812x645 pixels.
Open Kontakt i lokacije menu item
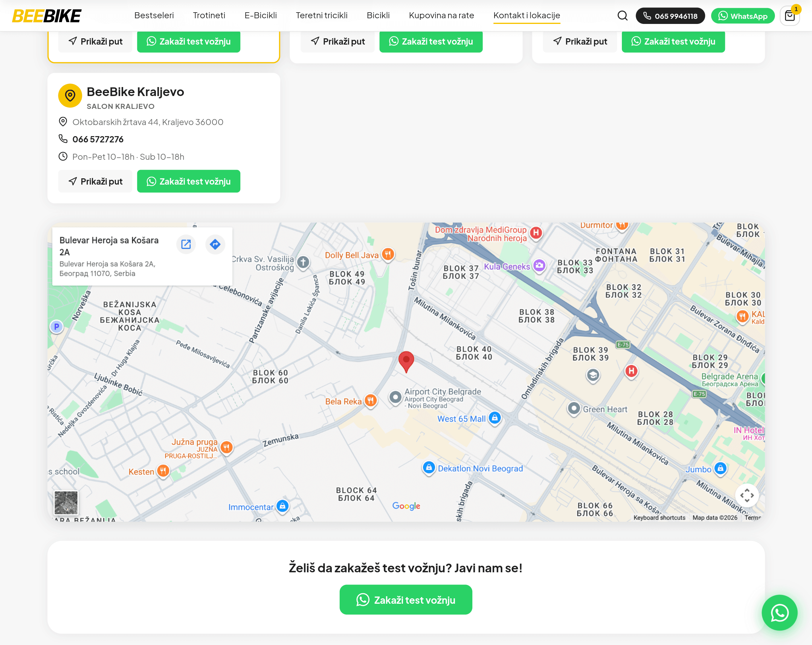(x=526, y=16)
